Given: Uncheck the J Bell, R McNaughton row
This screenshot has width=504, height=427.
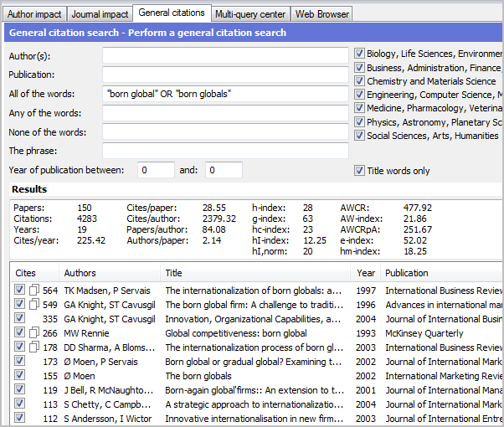Looking at the screenshot, I should tap(19, 389).
